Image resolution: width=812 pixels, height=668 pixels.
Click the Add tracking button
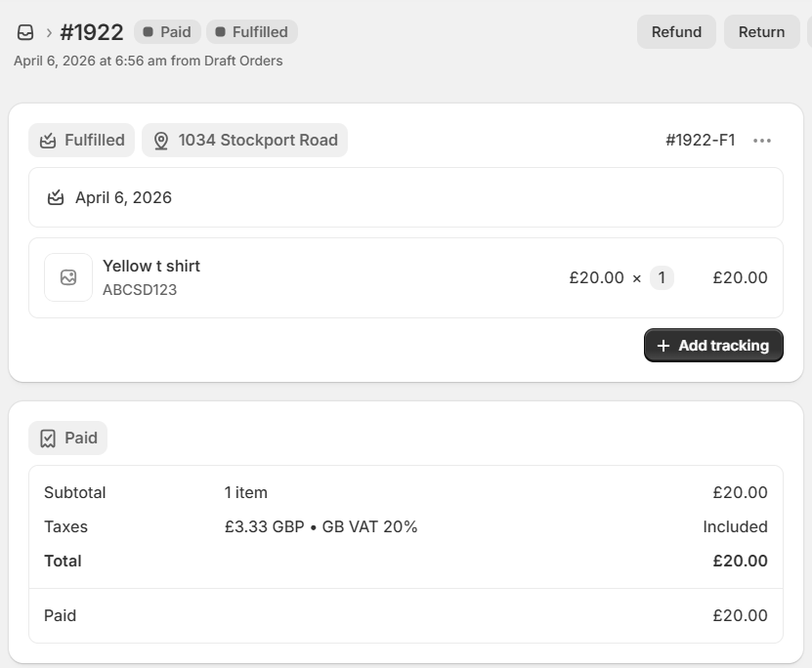[713, 346]
